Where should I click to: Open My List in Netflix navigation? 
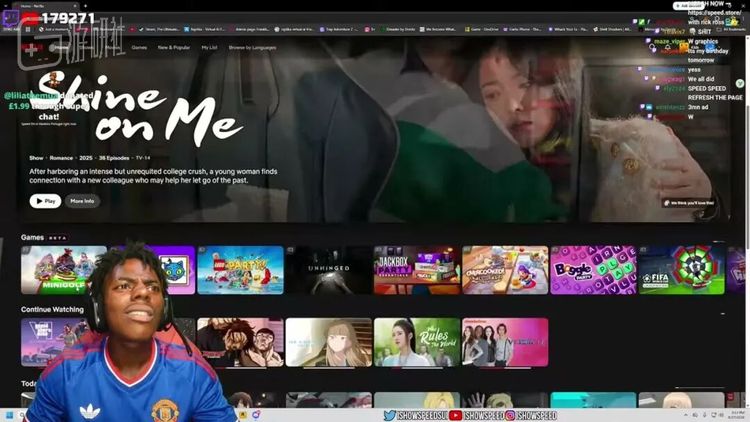[209, 47]
